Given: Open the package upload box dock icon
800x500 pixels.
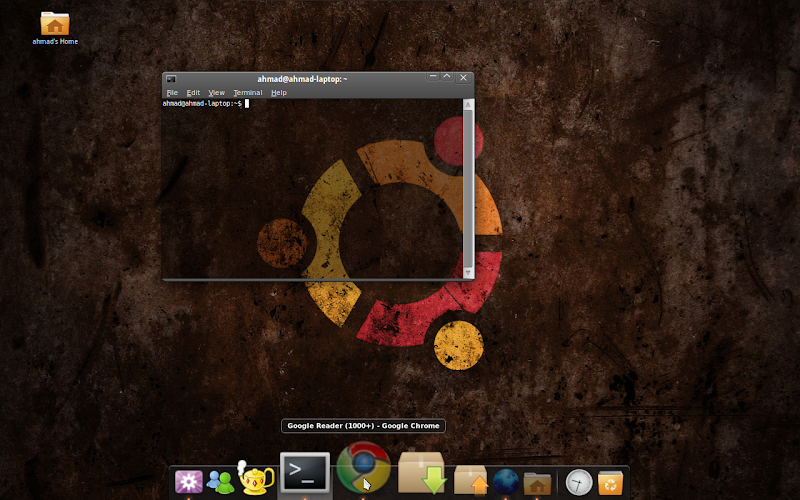Looking at the screenshot, I should point(471,480).
